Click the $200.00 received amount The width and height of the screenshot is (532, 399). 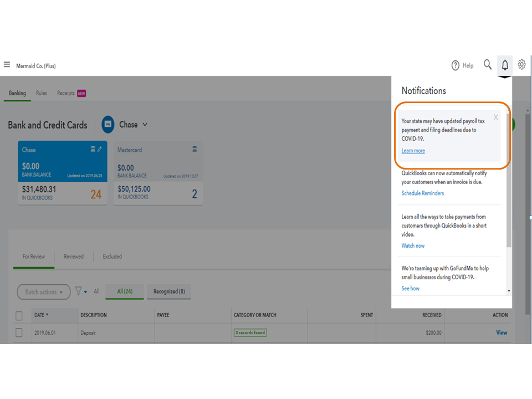pyautogui.click(x=433, y=333)
